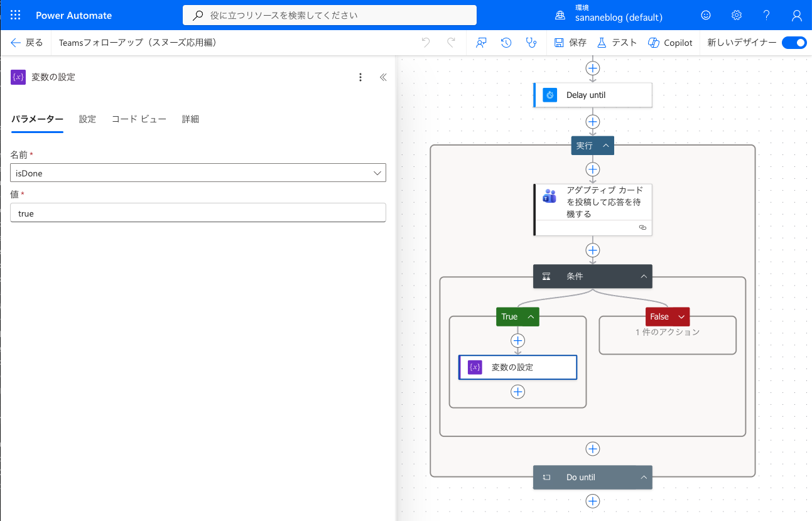This screenshot has width=812, height=521.
Task: Click the search magnifier icon
Action: (x=198, y=15)
